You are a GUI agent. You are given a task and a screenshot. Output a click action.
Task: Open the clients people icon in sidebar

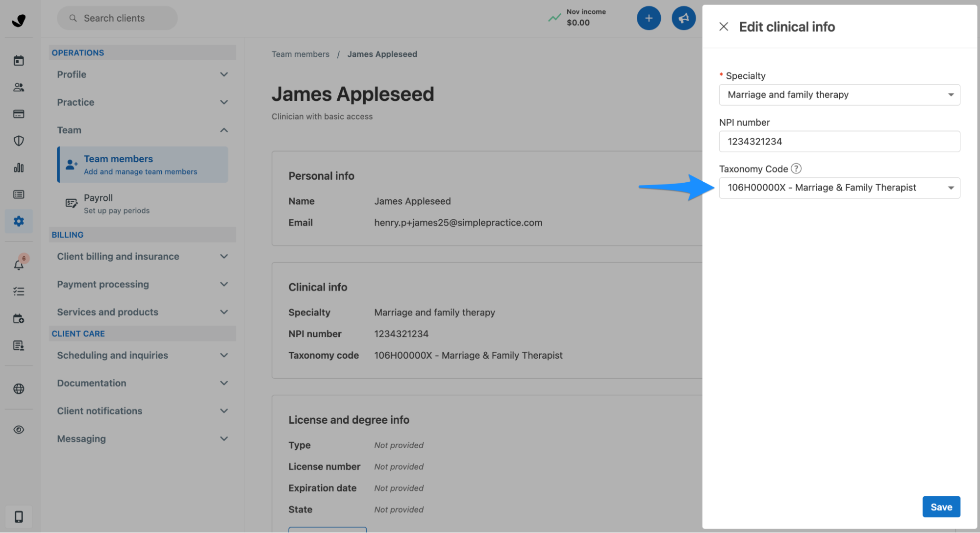19,87
